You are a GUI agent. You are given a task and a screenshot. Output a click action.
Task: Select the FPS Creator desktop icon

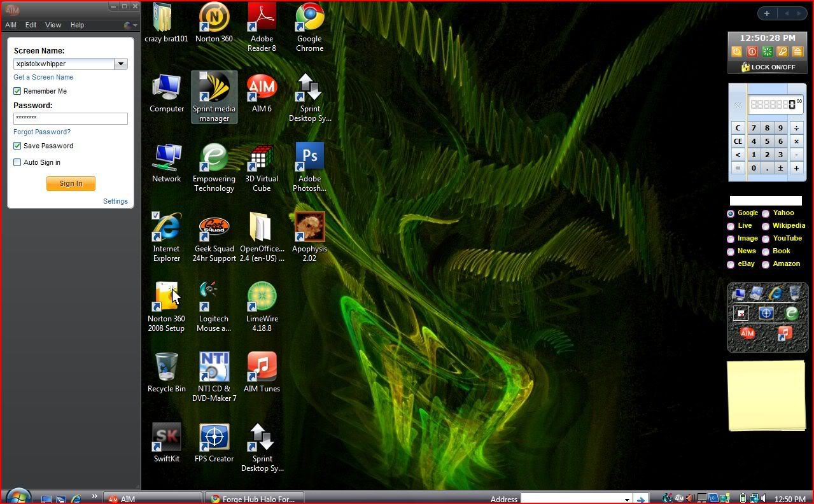(214, 442)
